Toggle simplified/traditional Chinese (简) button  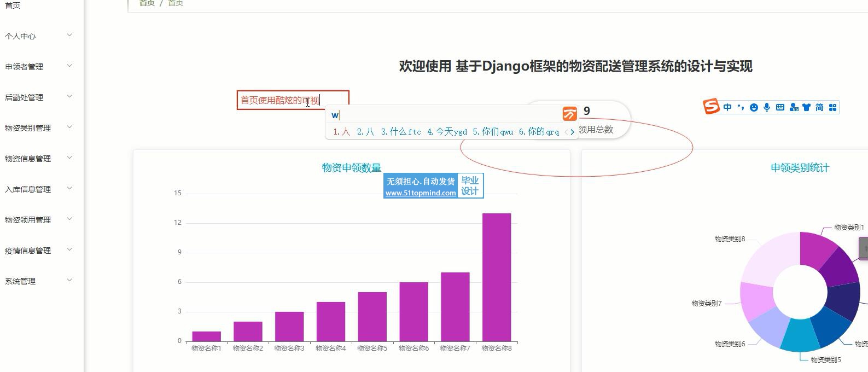[819, 107]
